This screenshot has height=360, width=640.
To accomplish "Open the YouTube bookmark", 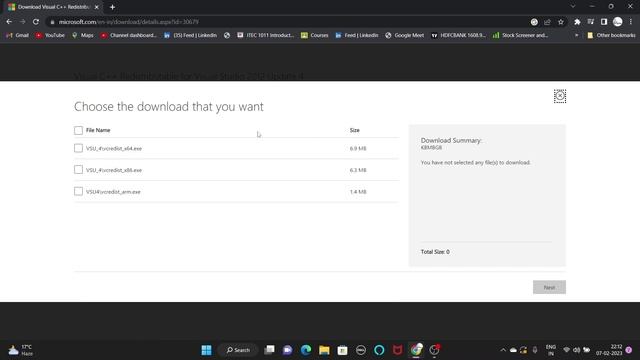I will 50,36.
